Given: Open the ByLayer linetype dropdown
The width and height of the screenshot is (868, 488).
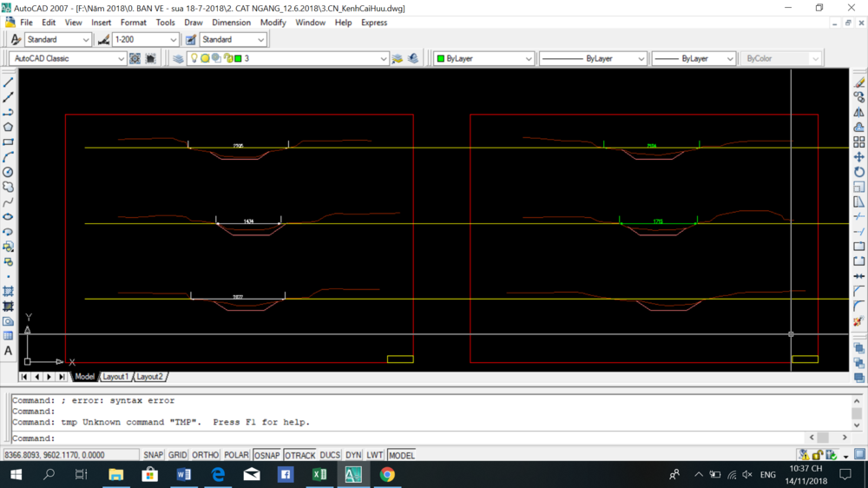Looking at the screenshot, I should coord(641,59).
